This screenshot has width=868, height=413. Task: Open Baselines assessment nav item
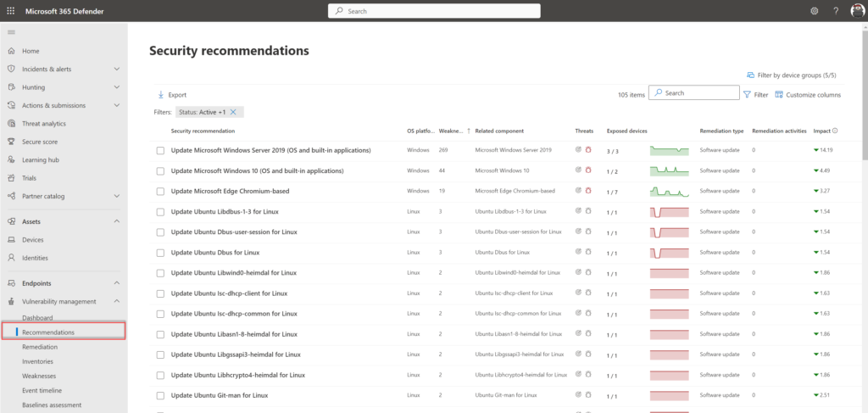tap(52, 405)
